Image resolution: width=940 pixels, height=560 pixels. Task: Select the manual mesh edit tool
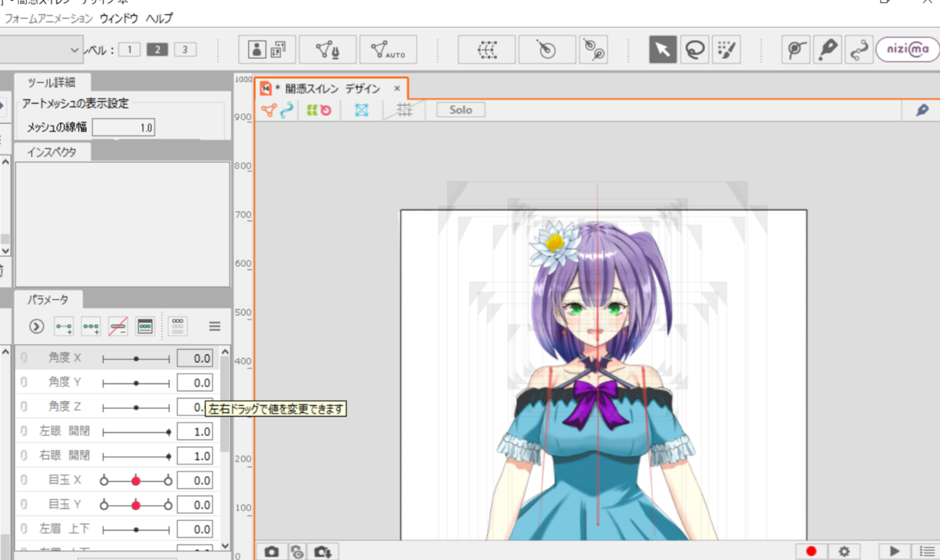(327, 49)
